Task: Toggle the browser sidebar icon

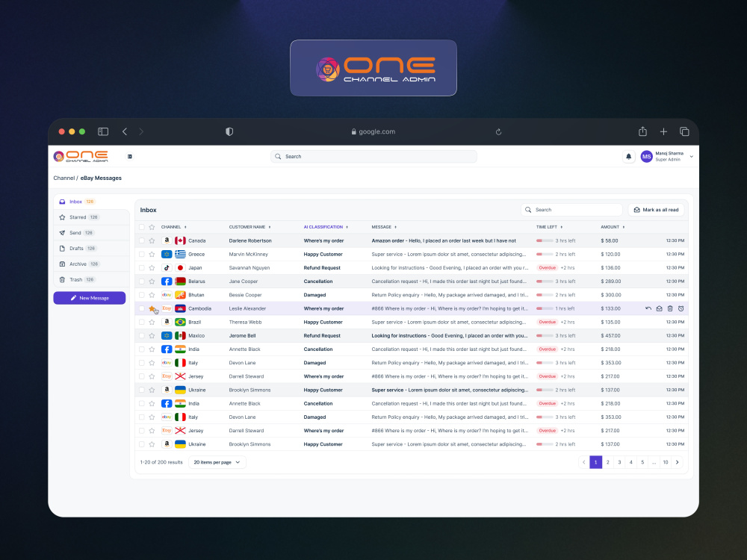Action: click(x=103, y=132)
